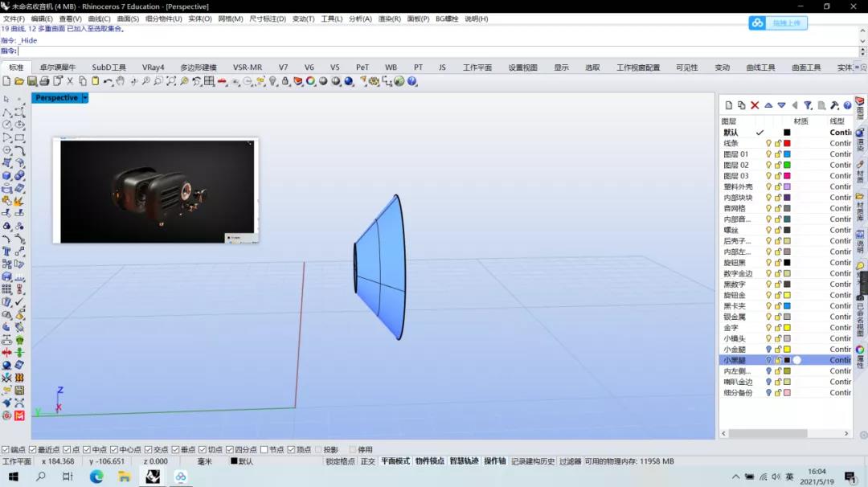Viewport: 868px width, 487px height.
Task: Toggle 物件锁点 osnap in status bar
Action: pos(429,461)
